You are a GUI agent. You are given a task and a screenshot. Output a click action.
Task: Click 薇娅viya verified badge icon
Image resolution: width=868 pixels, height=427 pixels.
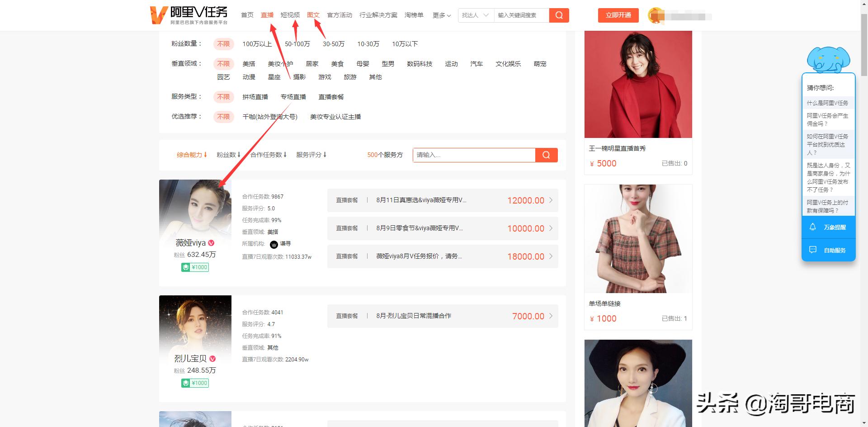211,243
